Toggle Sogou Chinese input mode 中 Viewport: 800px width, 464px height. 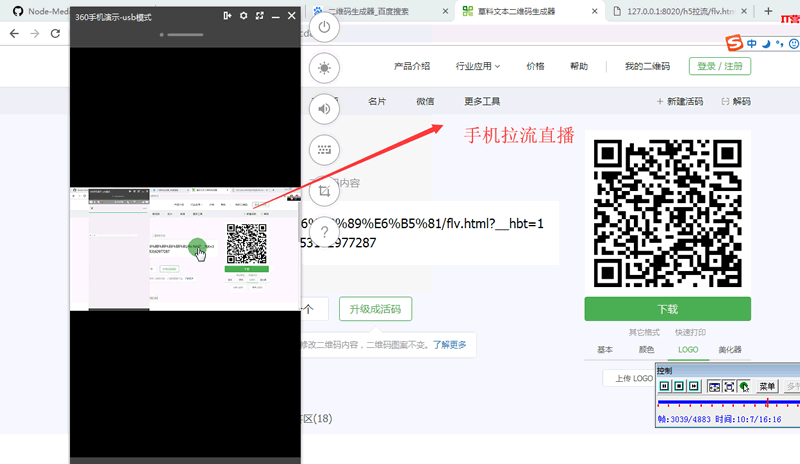coord(751,44)
